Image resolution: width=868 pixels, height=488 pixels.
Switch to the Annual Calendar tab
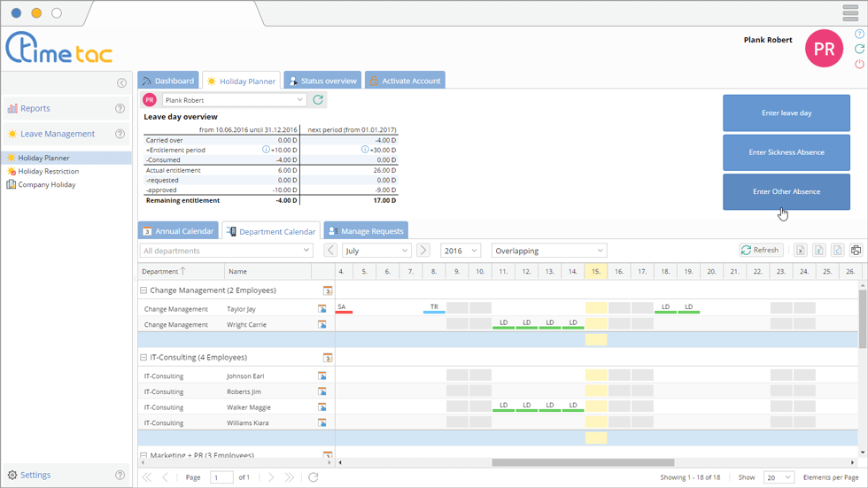pyautogui.click(x=178, y=231)
